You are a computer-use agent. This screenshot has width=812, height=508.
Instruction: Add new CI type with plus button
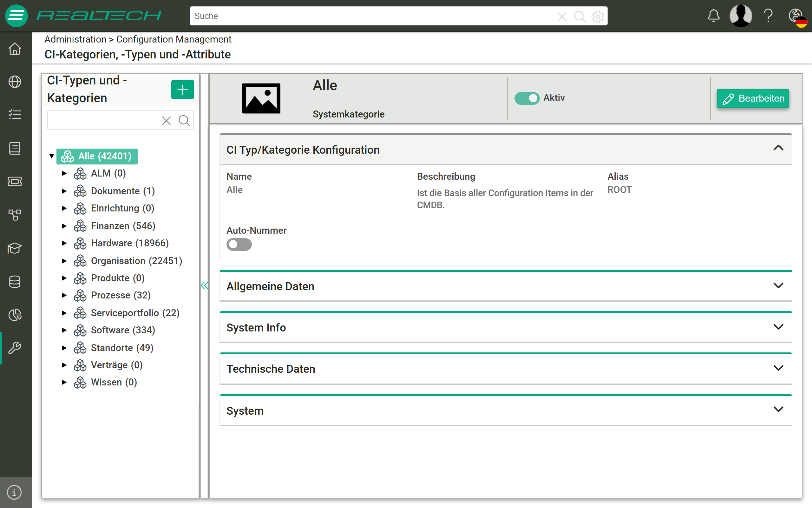click(x=182, y=90)
